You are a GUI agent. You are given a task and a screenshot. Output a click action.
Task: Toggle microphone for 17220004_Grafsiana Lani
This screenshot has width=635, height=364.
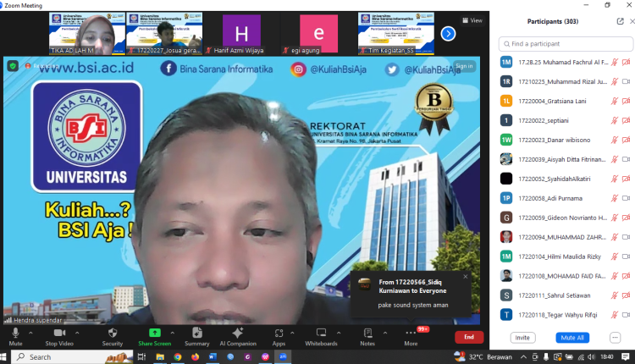(615, 101)
